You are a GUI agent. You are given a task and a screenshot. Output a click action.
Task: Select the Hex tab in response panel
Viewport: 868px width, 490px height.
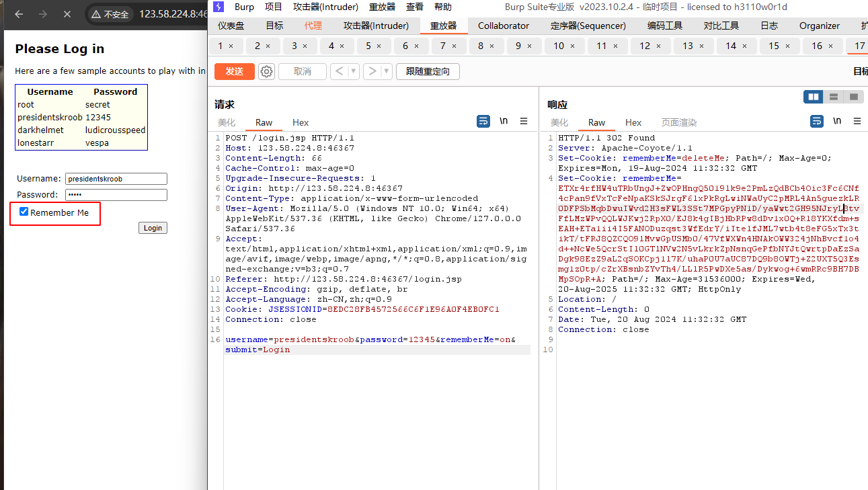(633, 122)
